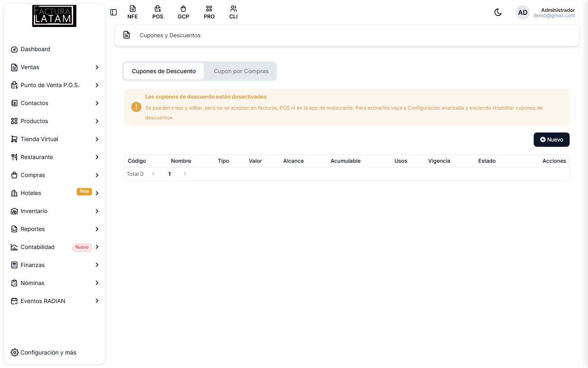This screenshot has height=368, width=588.
Task: Expand the Ventas menu chevron
Action: pyautogui.click(x=97, y=67)
